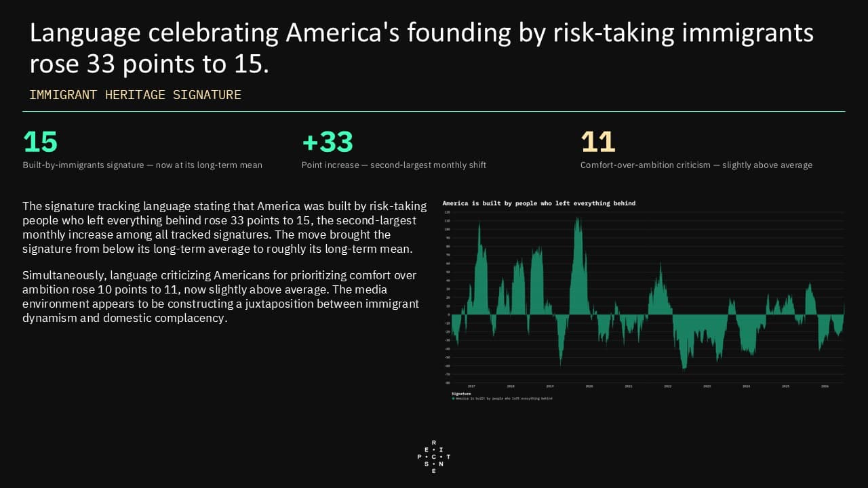
Task: Select the +33 point increase figure
Action: coord(328,142)
